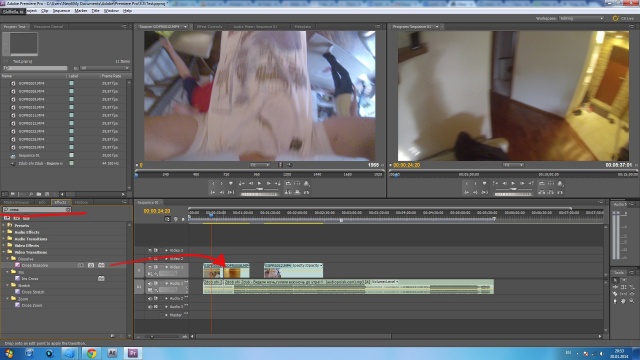Open the Clip menu
This screenshot has height=360, width=640.
[x=44, y=11]
